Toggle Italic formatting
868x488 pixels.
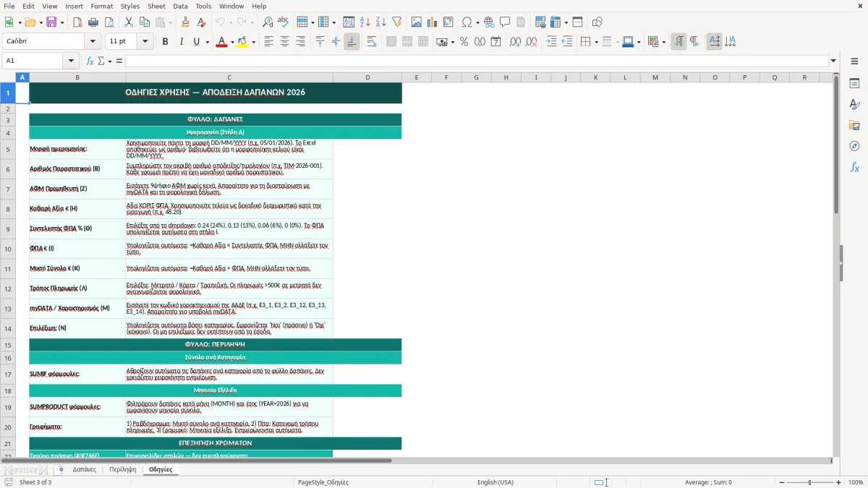tap(181, 42)
